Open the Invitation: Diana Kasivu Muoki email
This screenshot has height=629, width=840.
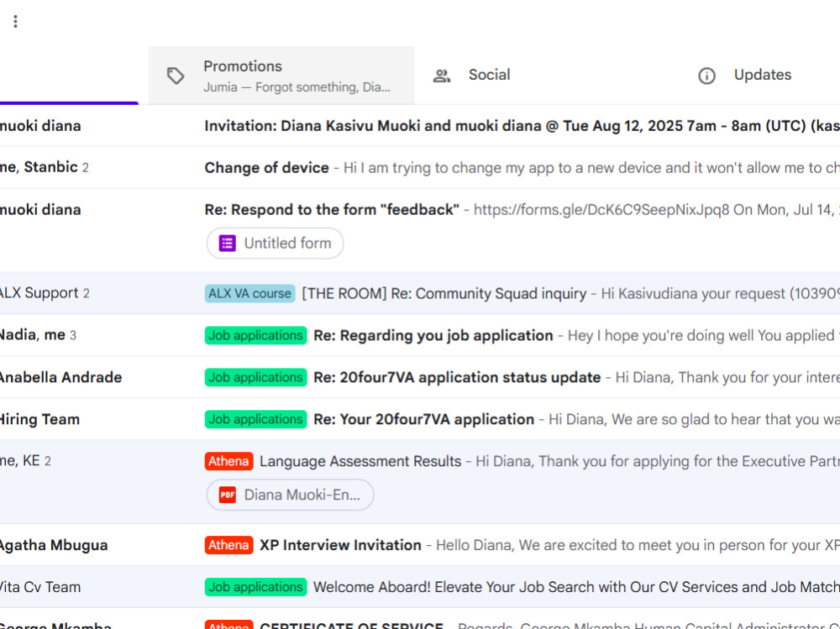point(420,125)
